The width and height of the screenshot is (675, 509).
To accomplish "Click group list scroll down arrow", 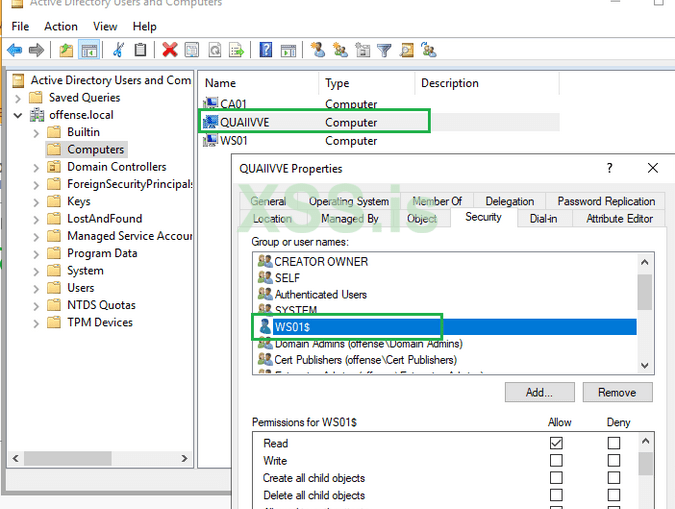I will point(644,366).
